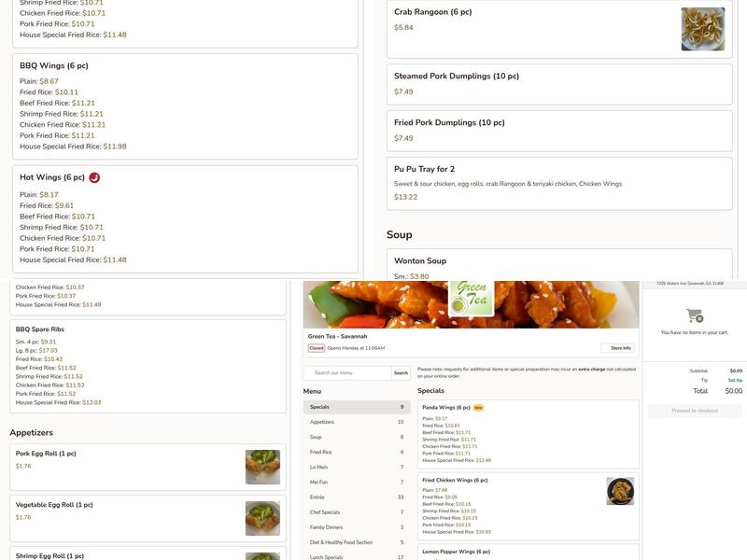Viewport: 747px width, 560px height.
Task: Click the Set tip link
Action: pos(735,380)
